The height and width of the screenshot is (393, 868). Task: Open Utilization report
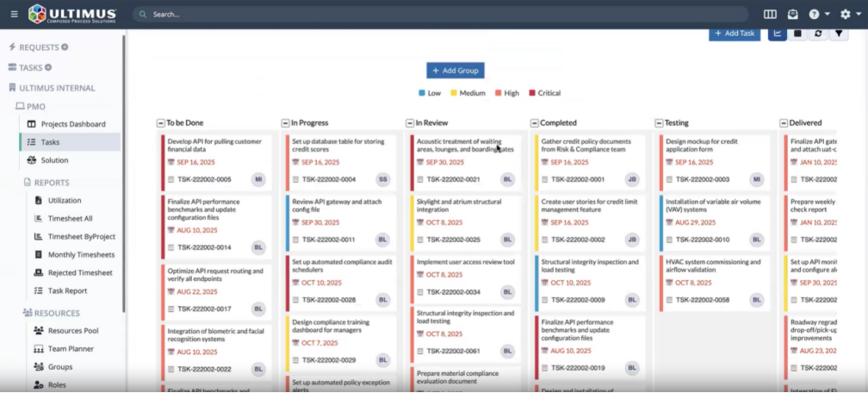pyautogui.click(x=65, y=201)
